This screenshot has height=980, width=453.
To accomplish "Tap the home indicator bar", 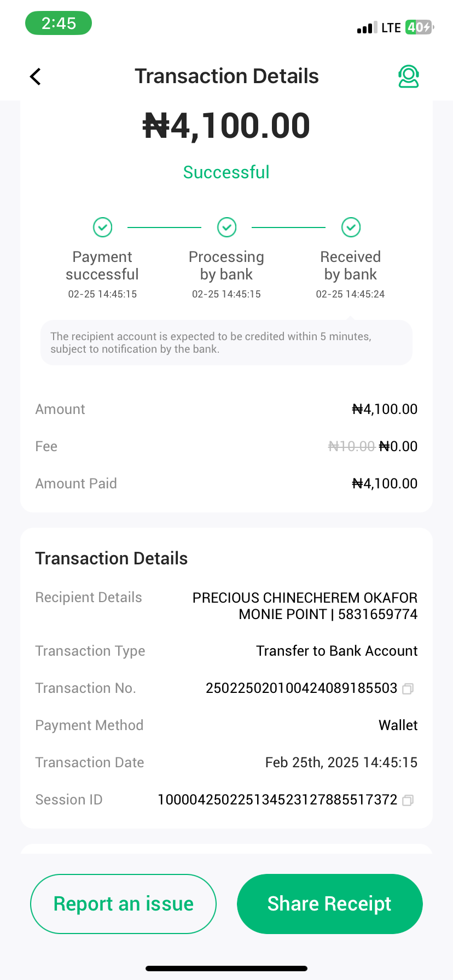I will tap(226, 969).
